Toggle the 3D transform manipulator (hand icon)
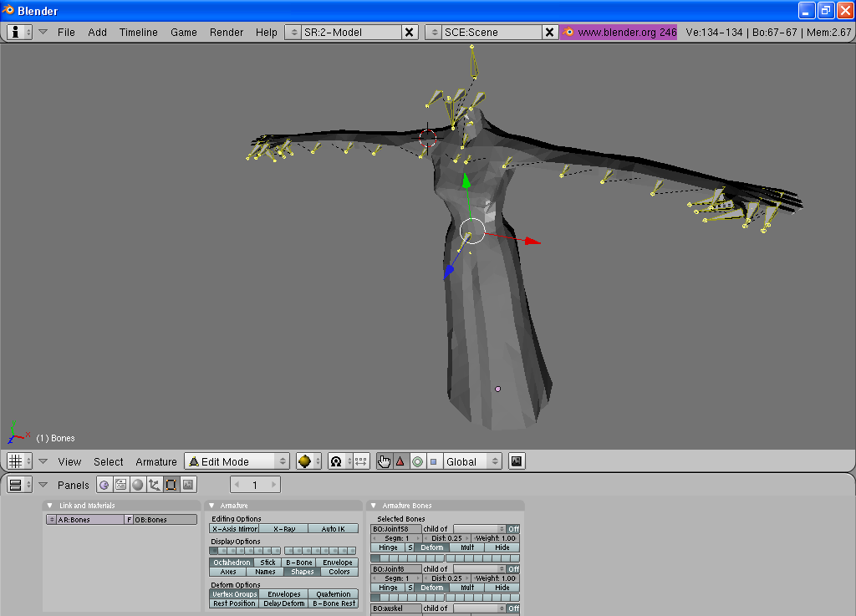This screenshot has height=616, width=856. (384, 461)
